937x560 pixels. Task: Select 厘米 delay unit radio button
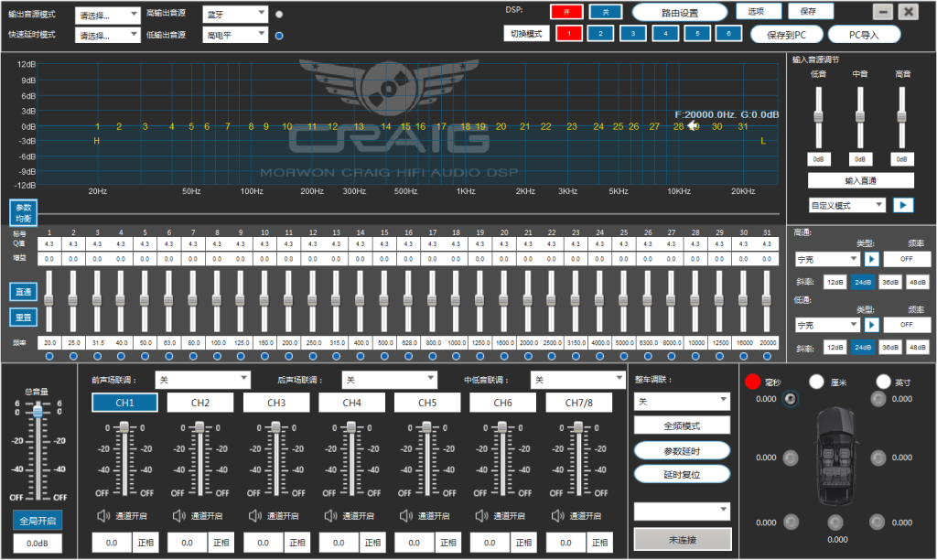[x=816, y=382]
